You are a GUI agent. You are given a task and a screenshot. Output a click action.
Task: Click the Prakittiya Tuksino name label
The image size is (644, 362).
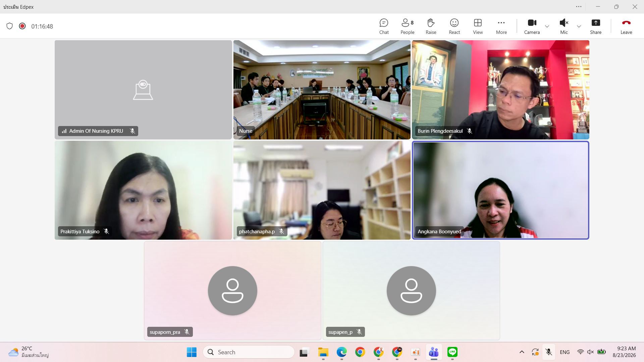pyautogui.click(x=80, y=232)
